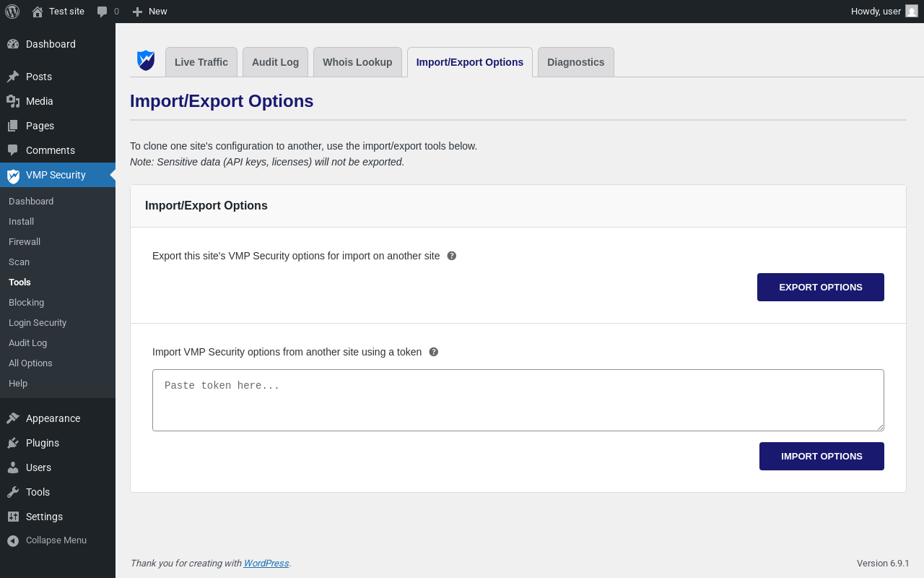Switch to the Live Traffic tab
This screenshot has width=924, height=578.
[201, 62]
